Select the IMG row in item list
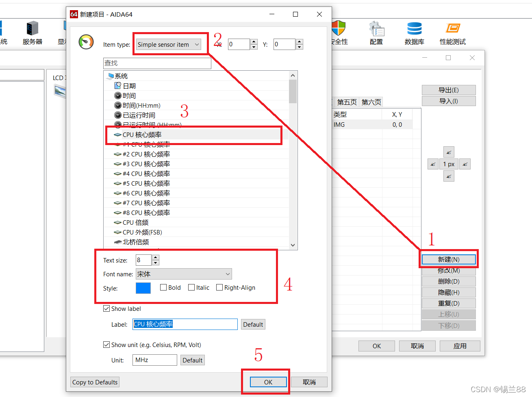 click(x=372, y=125)
